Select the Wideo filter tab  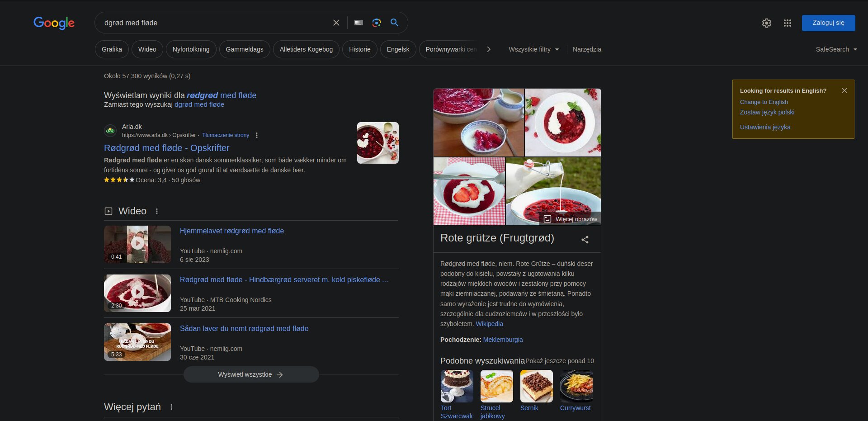coord(147,49)
